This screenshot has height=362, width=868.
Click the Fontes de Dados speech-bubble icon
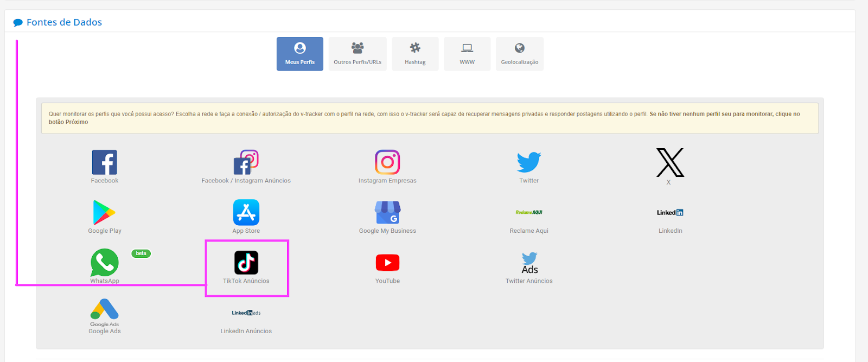(x=18, y=22)
